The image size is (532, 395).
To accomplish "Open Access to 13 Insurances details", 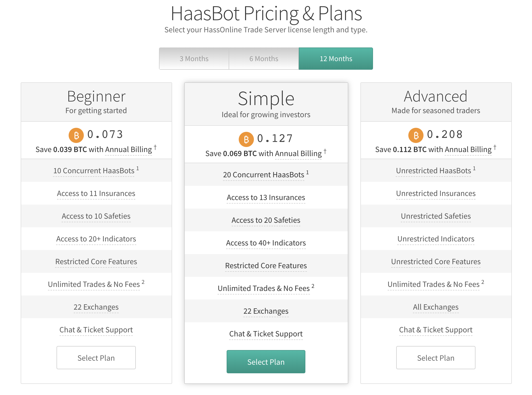I will tap(266, 197).
